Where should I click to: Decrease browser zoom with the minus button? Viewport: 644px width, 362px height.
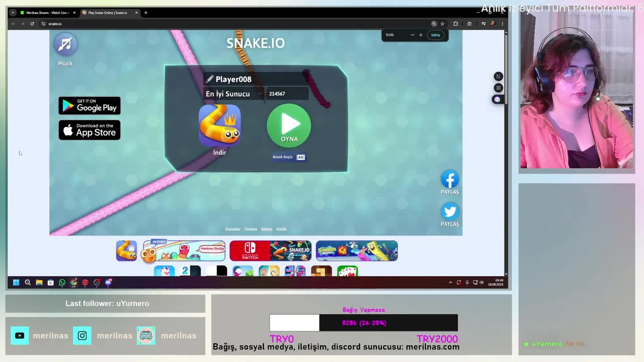coord(413,35)
